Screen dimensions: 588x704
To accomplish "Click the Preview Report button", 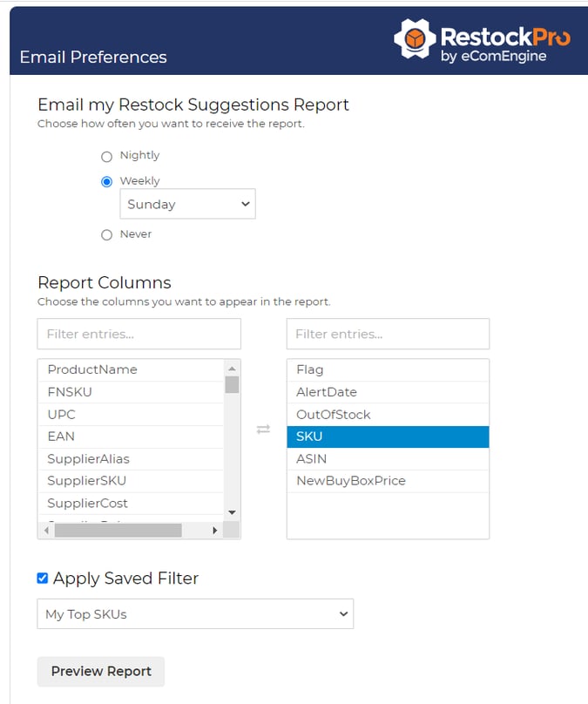I will point(101,671).
